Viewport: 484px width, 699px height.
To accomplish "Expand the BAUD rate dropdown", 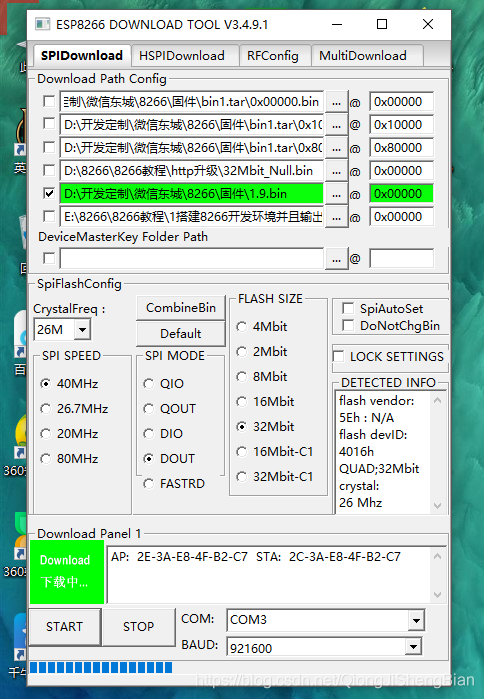I will [x=413, y=646].
